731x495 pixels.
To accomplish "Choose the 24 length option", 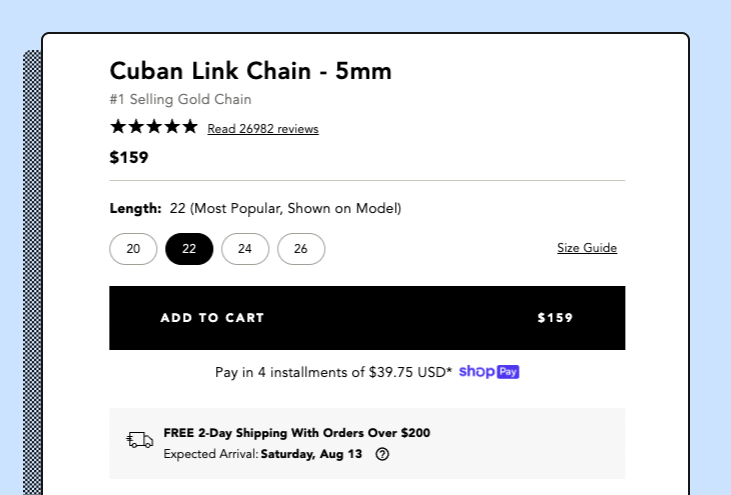I will pos(245,249).
